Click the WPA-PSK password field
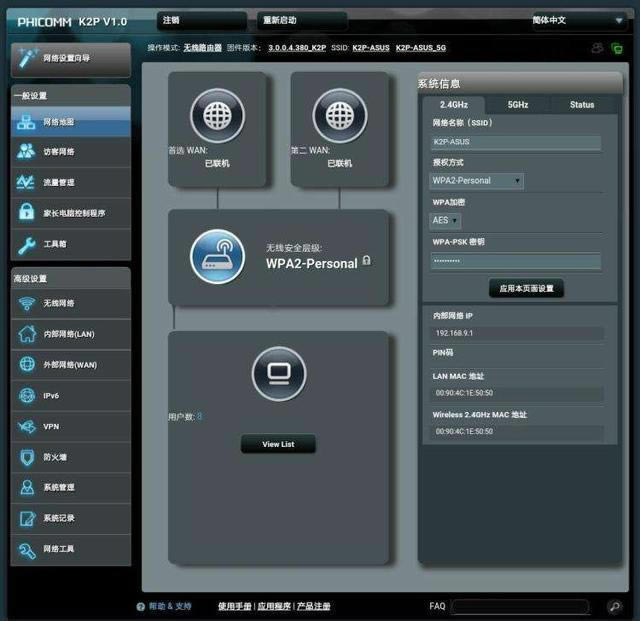Image resolution: width=640 pixels, height=621 pixels. click(x=516, y=261)
